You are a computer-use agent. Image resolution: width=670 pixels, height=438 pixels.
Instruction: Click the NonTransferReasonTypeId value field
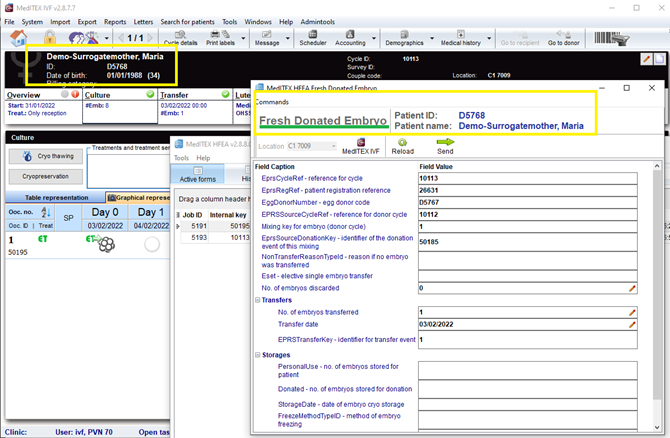point(528,261)
